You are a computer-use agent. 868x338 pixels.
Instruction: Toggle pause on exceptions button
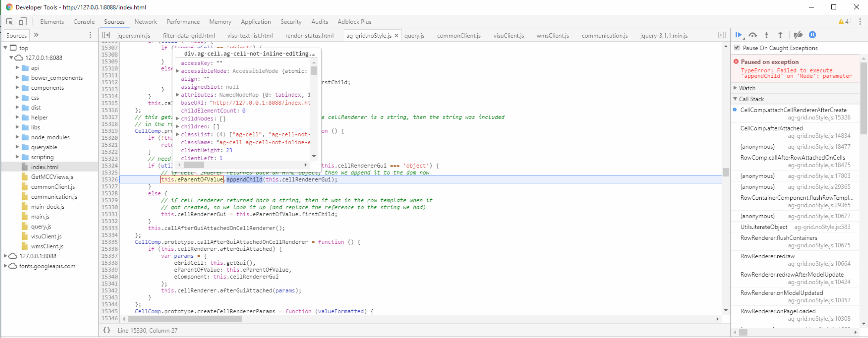[812, 35]
